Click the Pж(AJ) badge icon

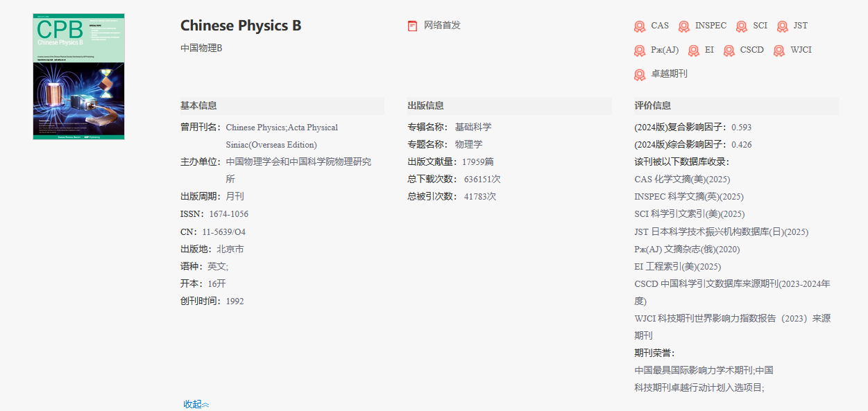coord(639,50)
